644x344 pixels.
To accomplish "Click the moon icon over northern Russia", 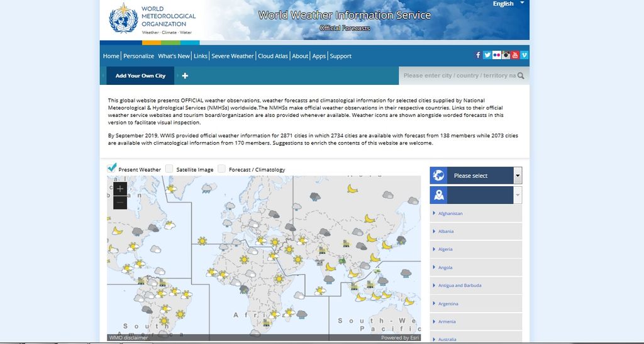I will (x=352, y=189).
